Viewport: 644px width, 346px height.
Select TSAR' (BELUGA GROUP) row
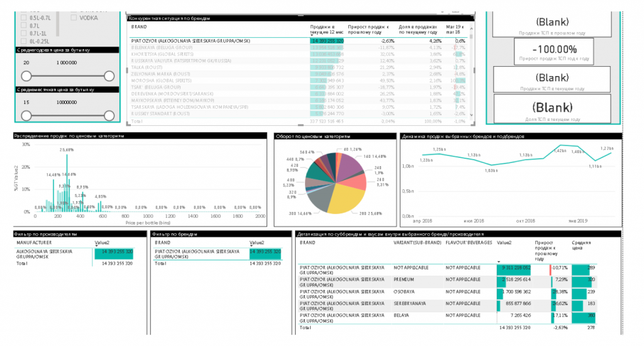299,87
